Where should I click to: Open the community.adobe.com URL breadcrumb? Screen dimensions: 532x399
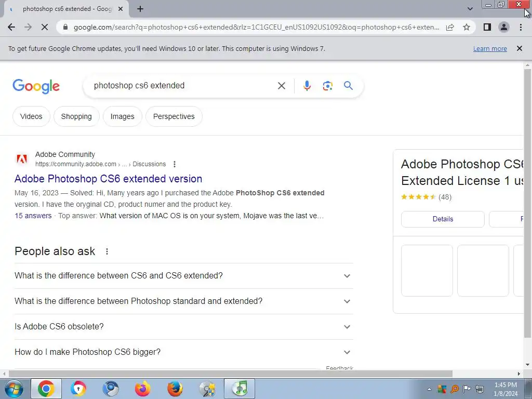[100, 164]
